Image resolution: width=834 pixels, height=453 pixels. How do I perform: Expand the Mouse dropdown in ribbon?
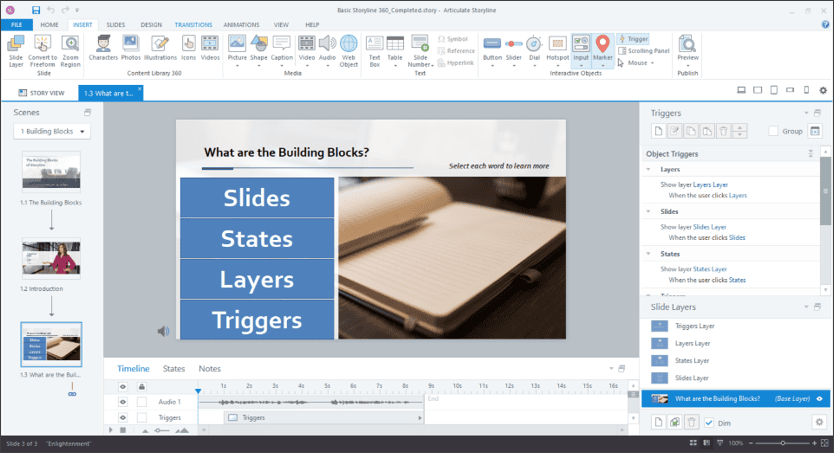tap(641, 63)
